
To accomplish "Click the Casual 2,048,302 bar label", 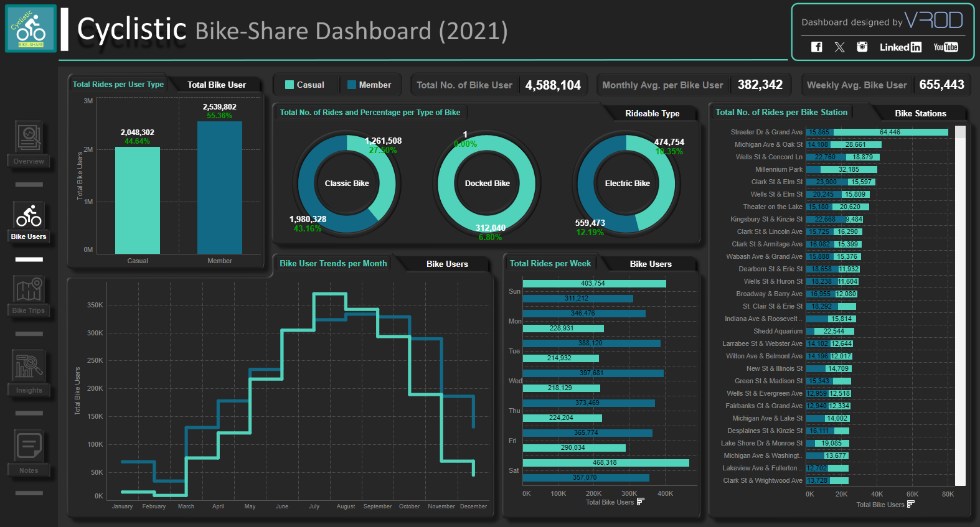I will coord(138,133).
